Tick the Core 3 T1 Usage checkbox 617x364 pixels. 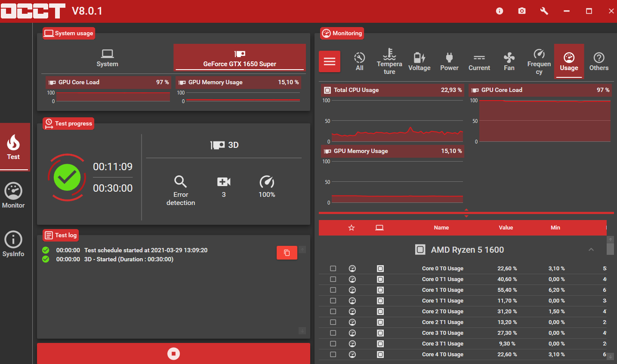[333, 344]
